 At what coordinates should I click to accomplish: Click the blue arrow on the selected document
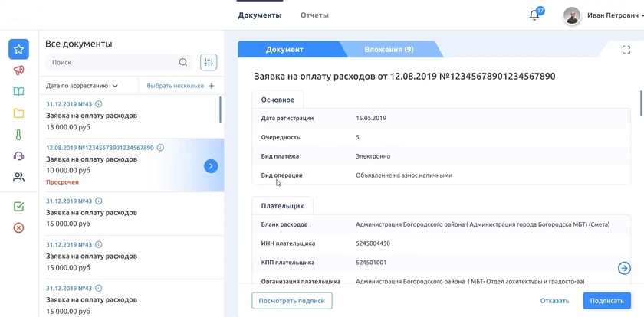(211, 165)
